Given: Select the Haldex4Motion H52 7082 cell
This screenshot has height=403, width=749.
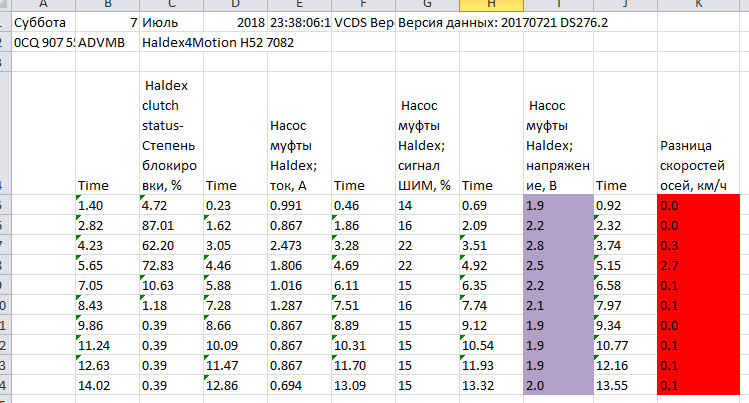Looking at the screenshot, I should pos(218,42).
